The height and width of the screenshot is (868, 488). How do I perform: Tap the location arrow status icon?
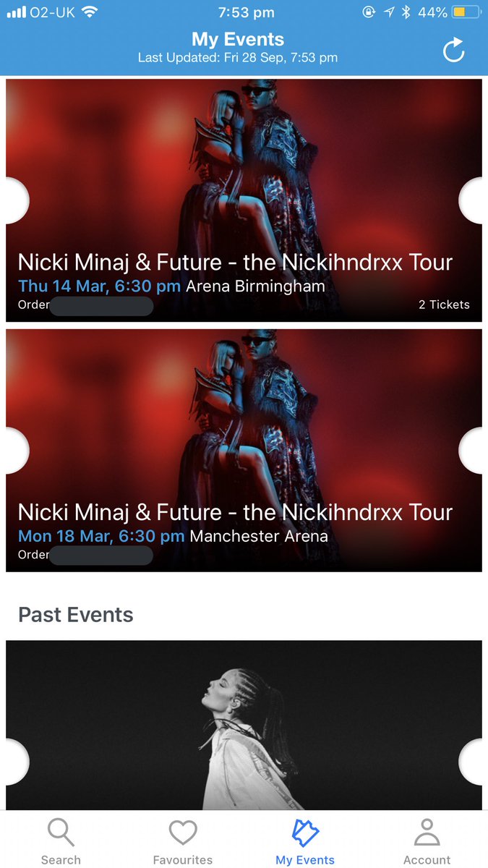click(x=390, y=12)
